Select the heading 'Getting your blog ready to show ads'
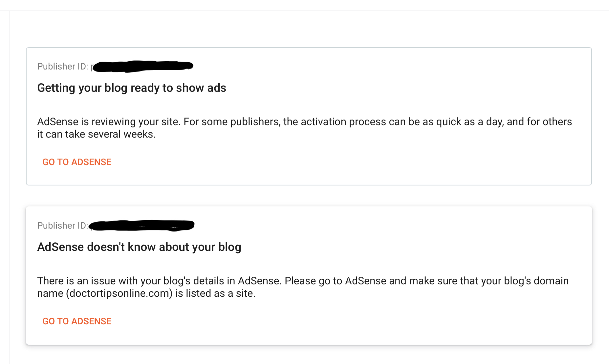 click(x=132, y=88)
